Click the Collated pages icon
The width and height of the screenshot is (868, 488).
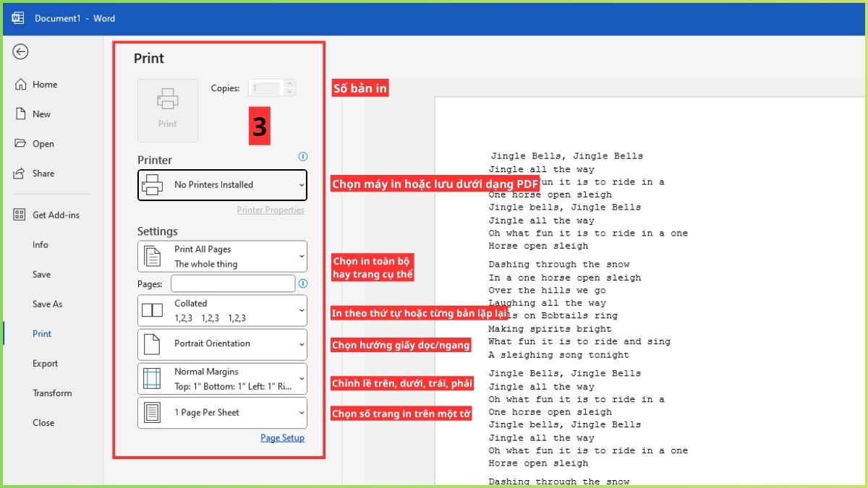151,309
